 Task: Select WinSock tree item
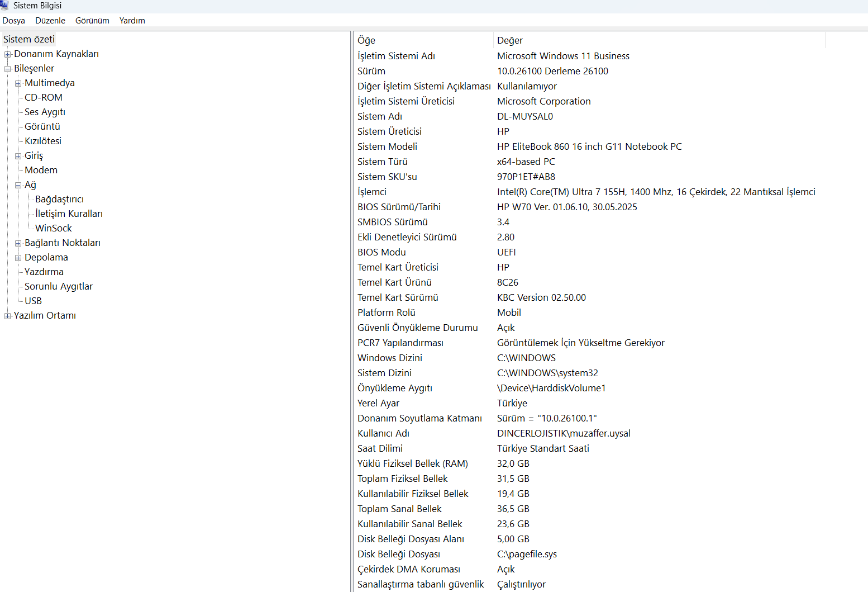[54, 228]
